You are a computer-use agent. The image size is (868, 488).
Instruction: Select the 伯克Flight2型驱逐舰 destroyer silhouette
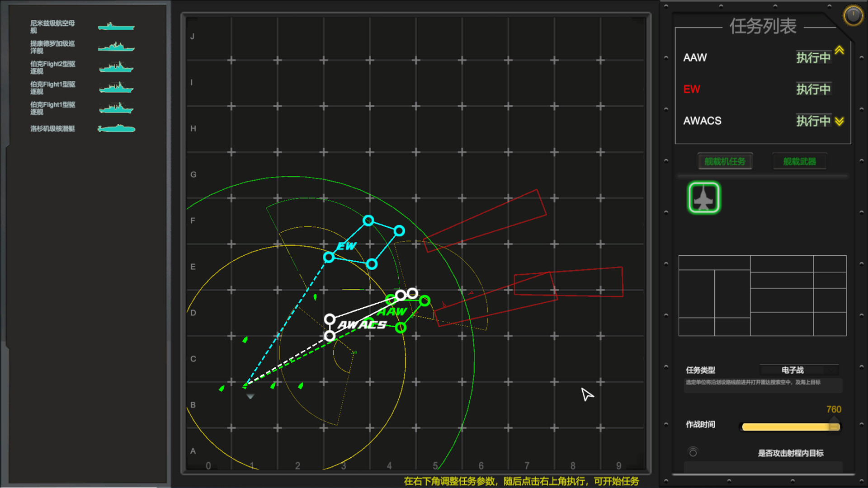116,67
